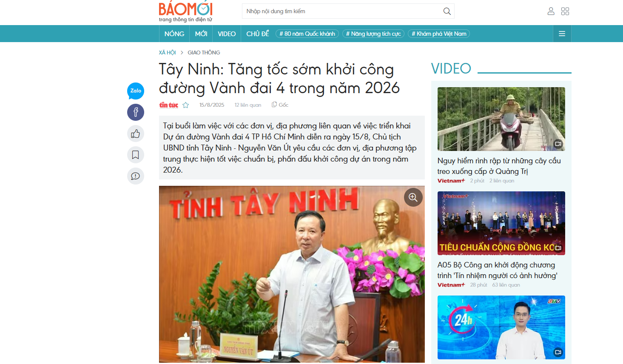Open the MỚI tab
The height and width of the screenshot is (364, 623).
(x=201, y=34)
